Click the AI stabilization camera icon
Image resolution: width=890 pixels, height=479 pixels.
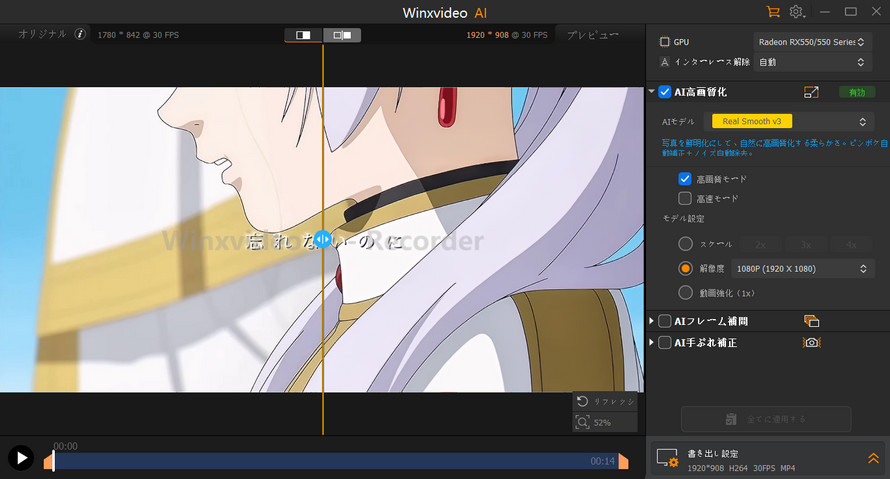812,343
